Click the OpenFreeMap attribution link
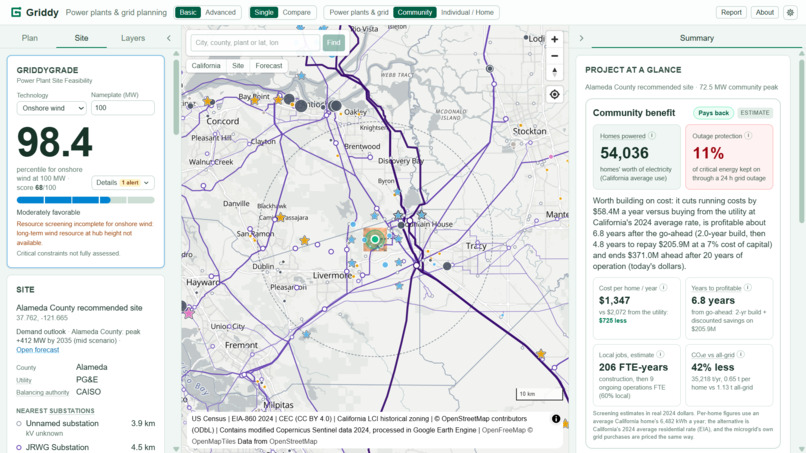The width and height of the screenshot is (806, 453). 503,430
